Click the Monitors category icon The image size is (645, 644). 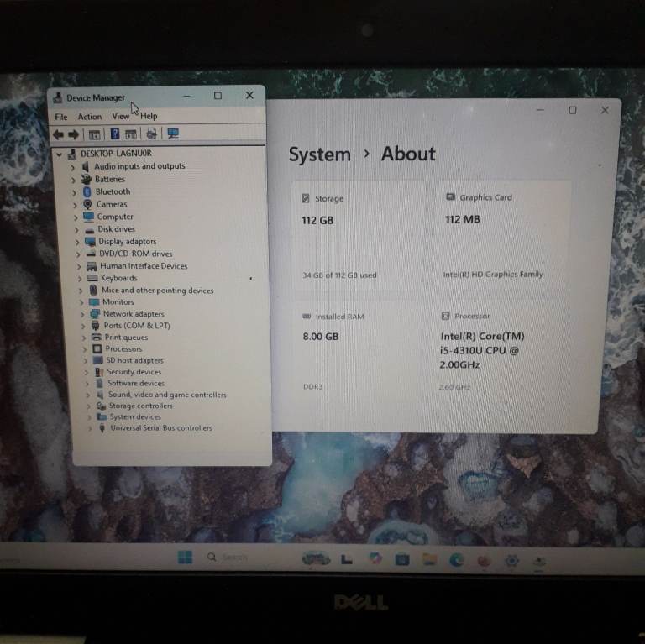pyautogui.click(x=94, y=302)
